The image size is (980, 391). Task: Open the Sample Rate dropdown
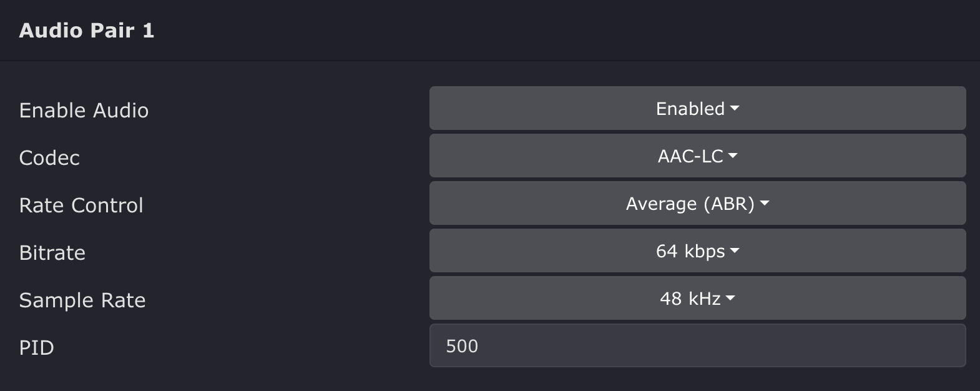point(697,299)
